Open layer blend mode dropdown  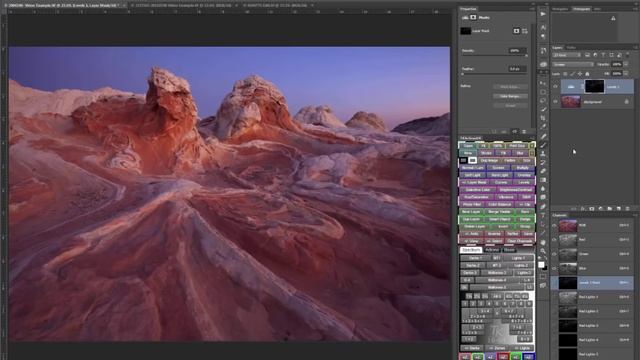point(573,64)
